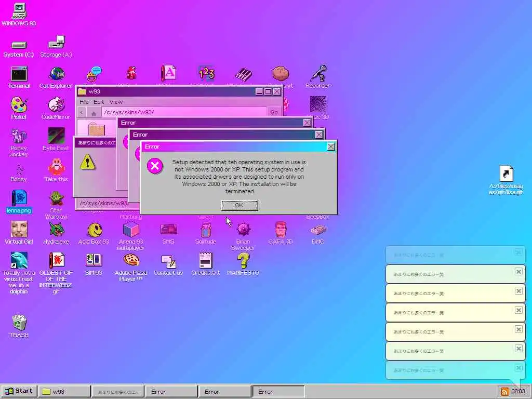Image resolution: width=532 pixels, height=399 pixels.
Task: Open the MANIFESTO question mark icon
Action: pos(243,261)
